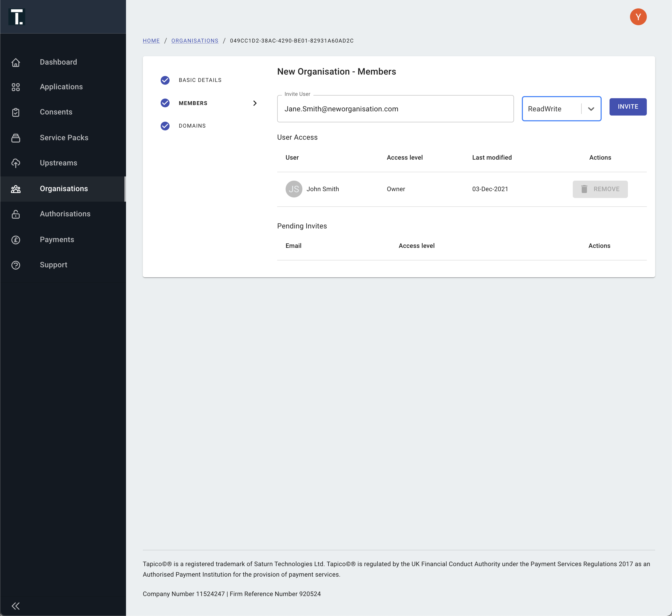The width and height of the screenshot is (672, 616).
Task: Click the Basic Details step checkmark
Action: (x=165, y=80)
